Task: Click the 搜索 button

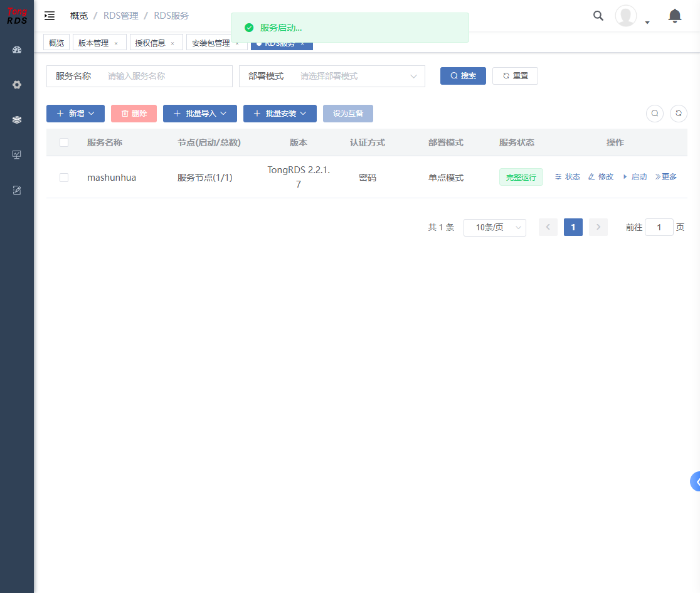Action: coord(463,76)
